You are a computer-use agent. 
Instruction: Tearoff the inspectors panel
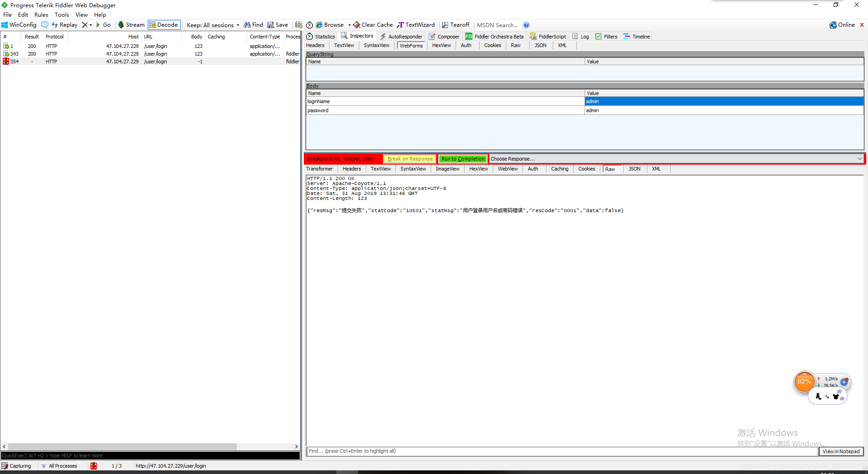pos(456,25)
